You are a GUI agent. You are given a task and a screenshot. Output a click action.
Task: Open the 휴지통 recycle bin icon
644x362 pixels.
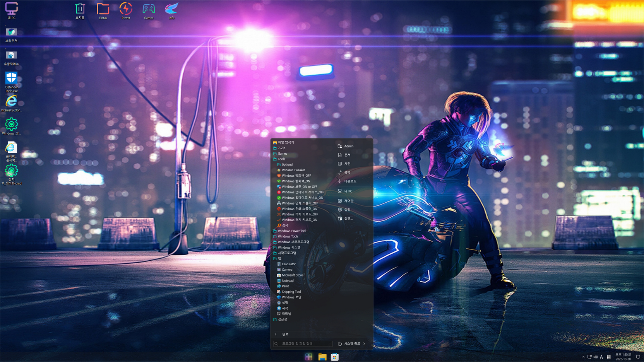tap(80, 11)
